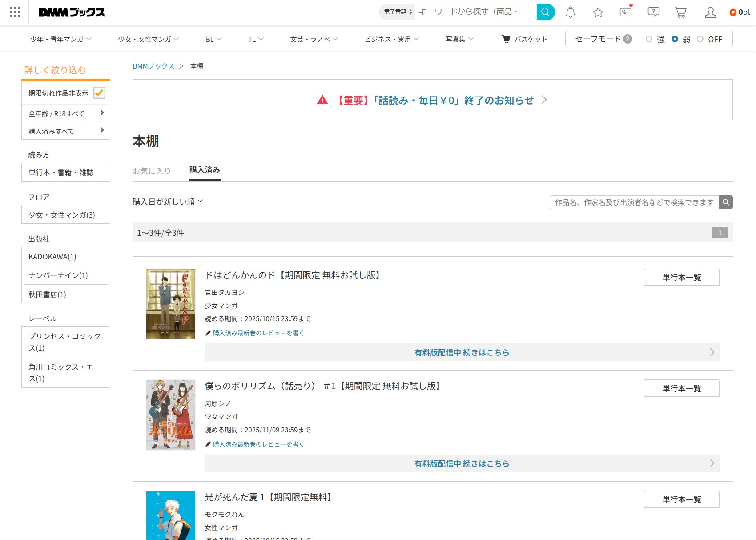The image size is (756, 540).
Task: Uncheck 期限切れ作品非表示 checkbox
Action: (99, 93)
